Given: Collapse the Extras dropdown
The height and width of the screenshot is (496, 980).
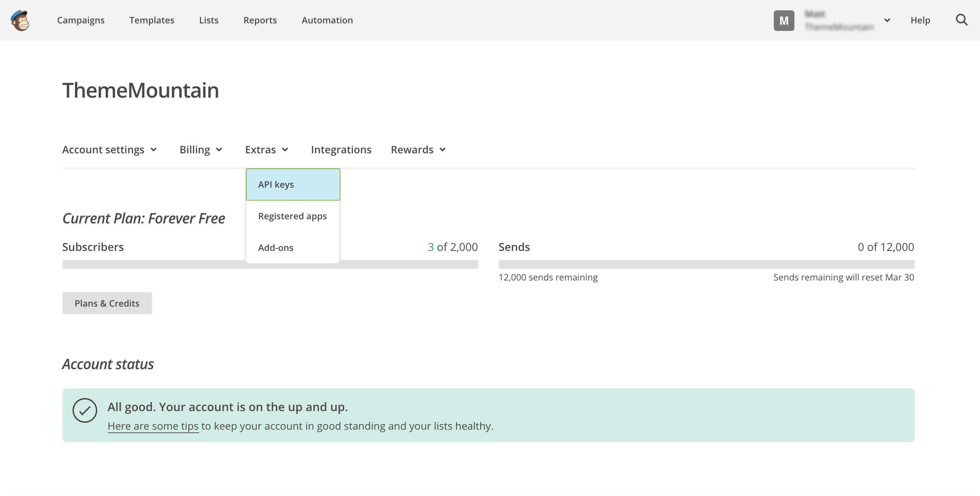Looking at the screenshot, I should point(267,150).
